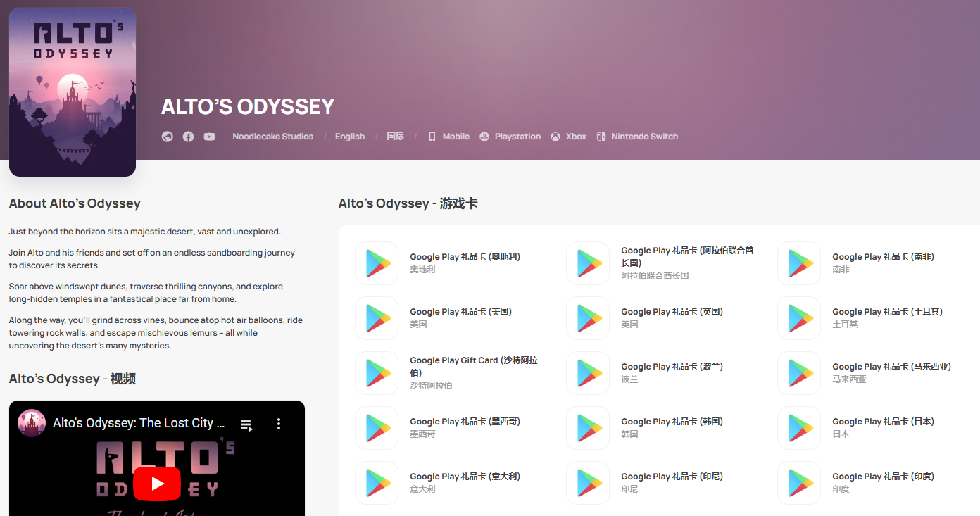The image size is (980, 516).
Task: Click the Xbox logo icon
Action: pyautogui.click(x=555, y=137)
